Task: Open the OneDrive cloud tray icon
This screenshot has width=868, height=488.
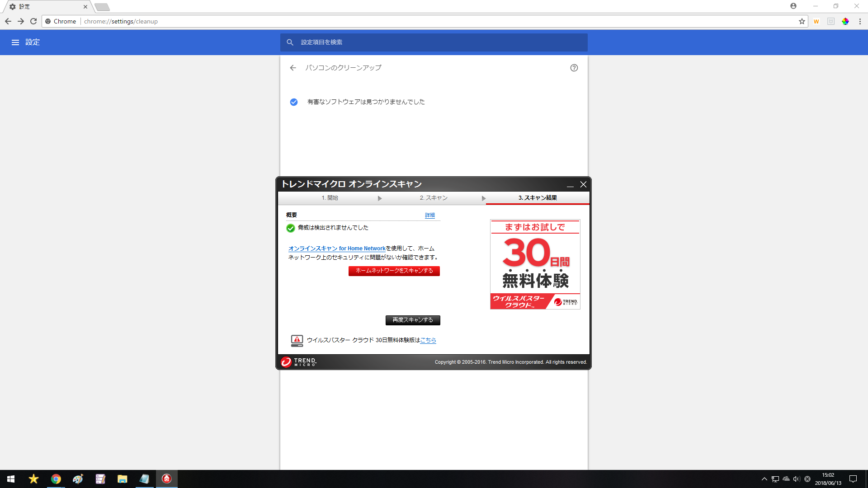Action: coord(786,479)
